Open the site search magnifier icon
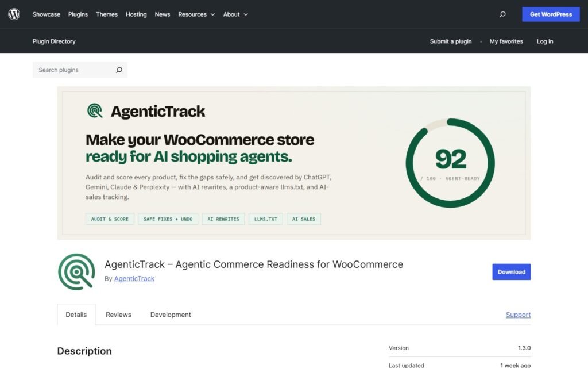Image resolution: width=588 pixels, height=368 pixels. click(502, 14)
